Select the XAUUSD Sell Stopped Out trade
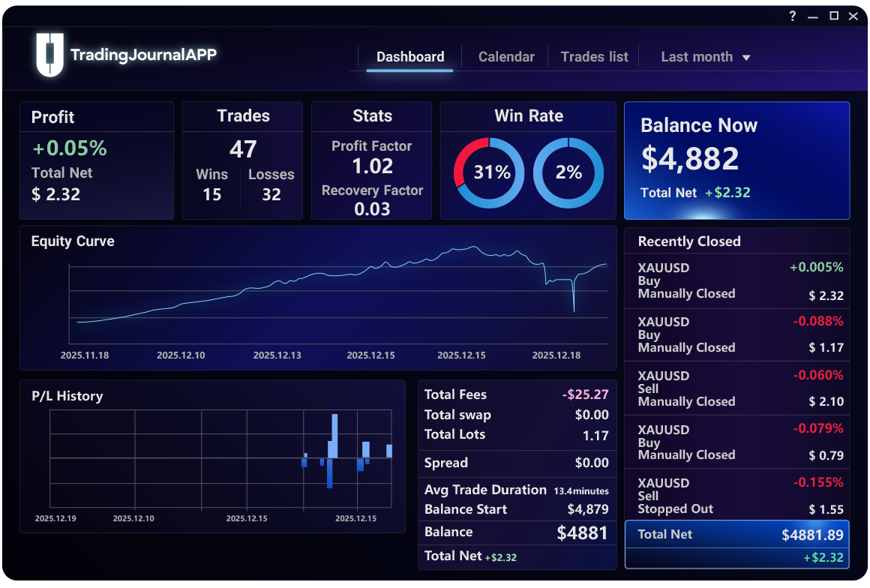The height and width of the screenshot is (588, 870). pos(736,496)
